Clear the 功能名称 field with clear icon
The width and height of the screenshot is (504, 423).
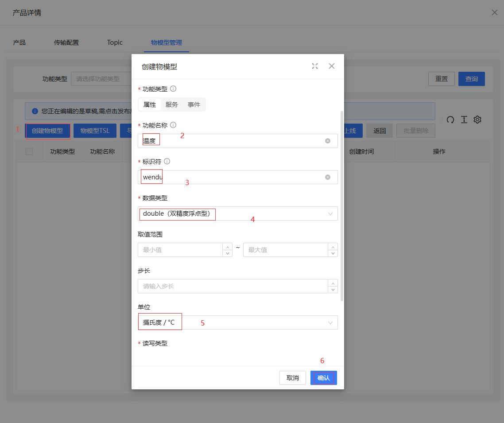click(328, 141)
